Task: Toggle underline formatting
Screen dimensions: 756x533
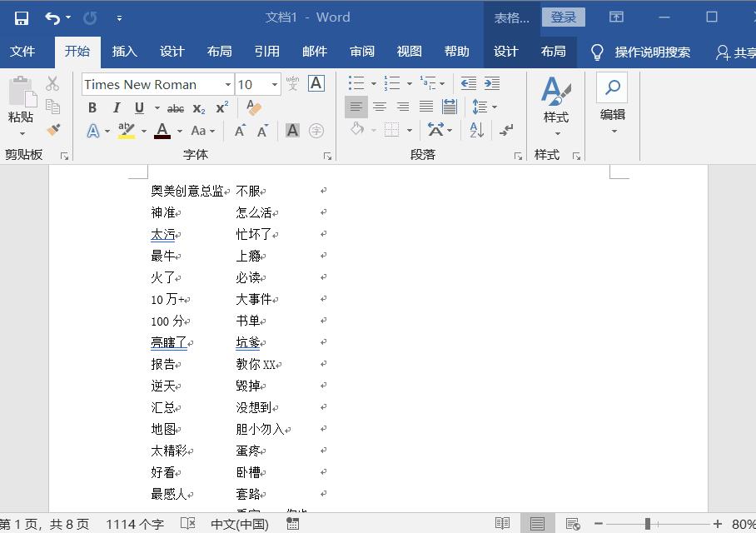Action: [x=138, y=107]
